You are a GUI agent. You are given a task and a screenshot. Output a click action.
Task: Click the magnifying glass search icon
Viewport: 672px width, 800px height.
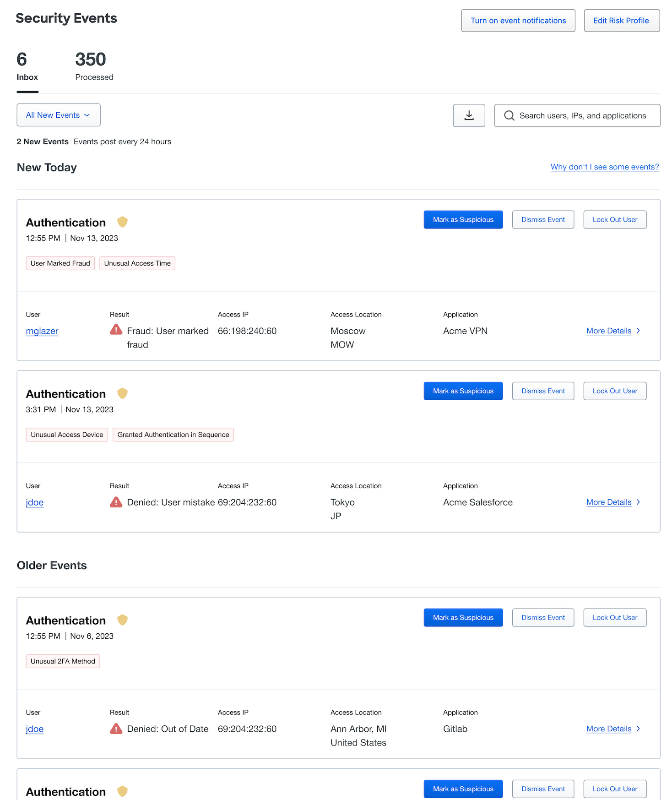509,115
